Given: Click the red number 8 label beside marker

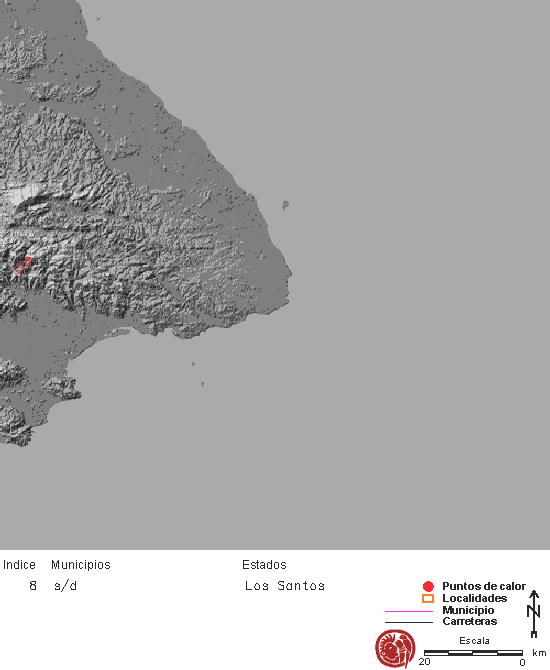Looking at the screenshot, I should point(28,262).
